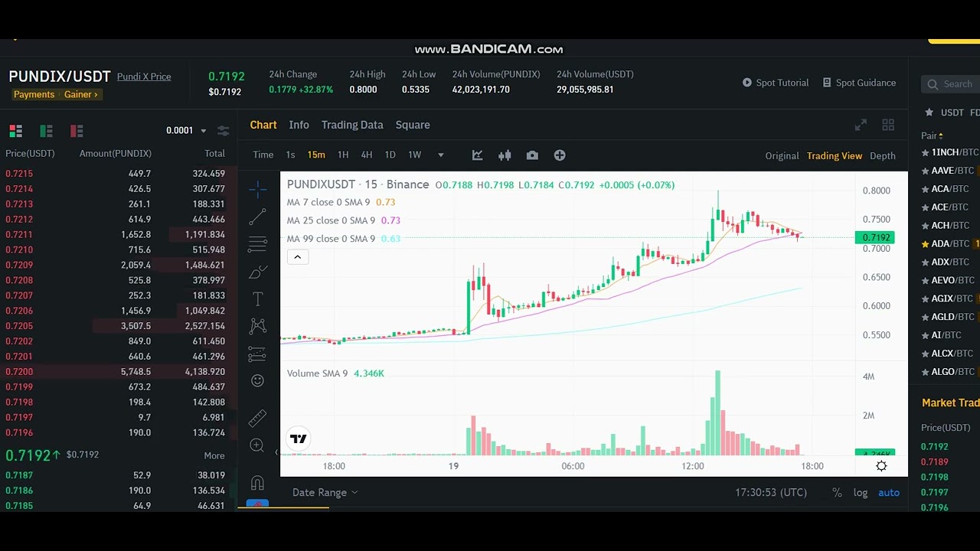This screenshot has width=980, height=551.
Task: Toggle auto scale on chart
Action: tap(889, 493)
